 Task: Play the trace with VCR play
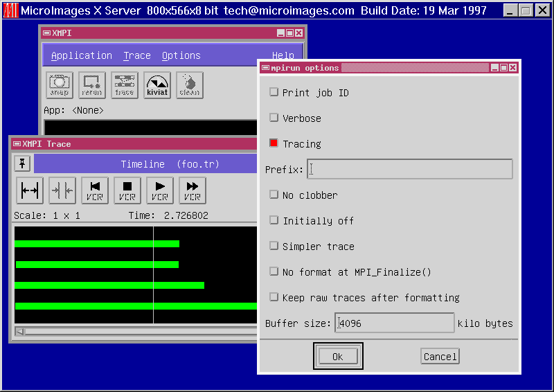coord(160,190)
